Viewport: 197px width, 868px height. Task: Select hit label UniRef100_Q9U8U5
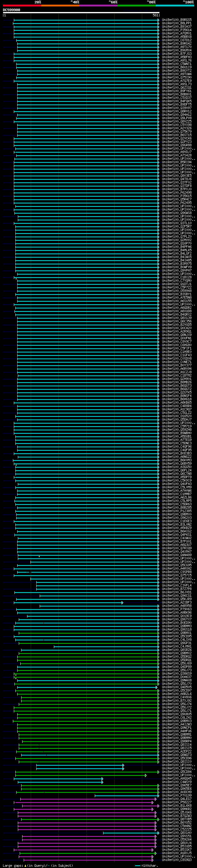click(x=176, y=714)
